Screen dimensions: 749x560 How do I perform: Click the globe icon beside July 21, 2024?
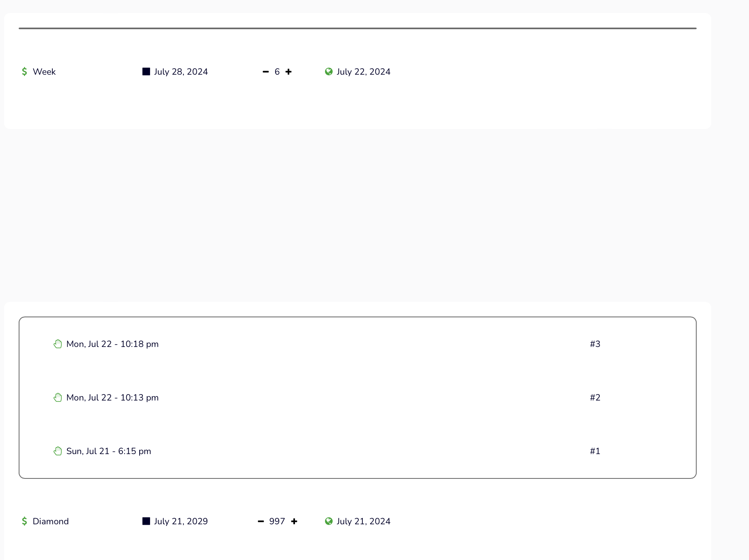[x=329, y=521]
